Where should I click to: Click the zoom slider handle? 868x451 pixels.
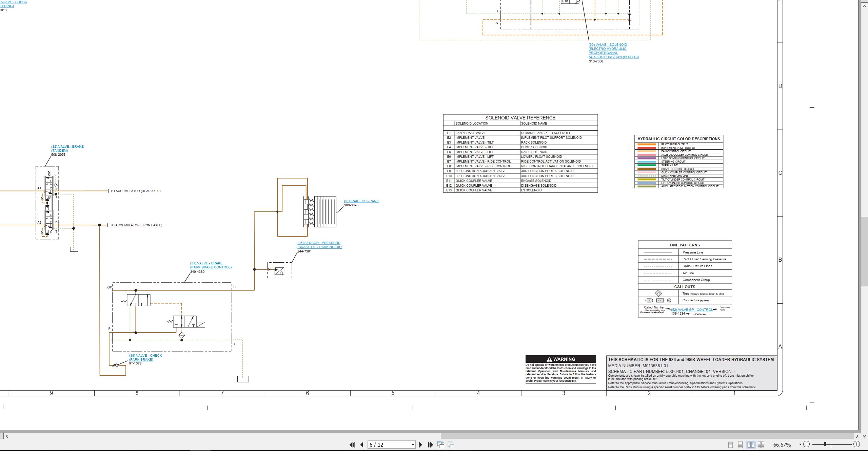tap(825, 444)
